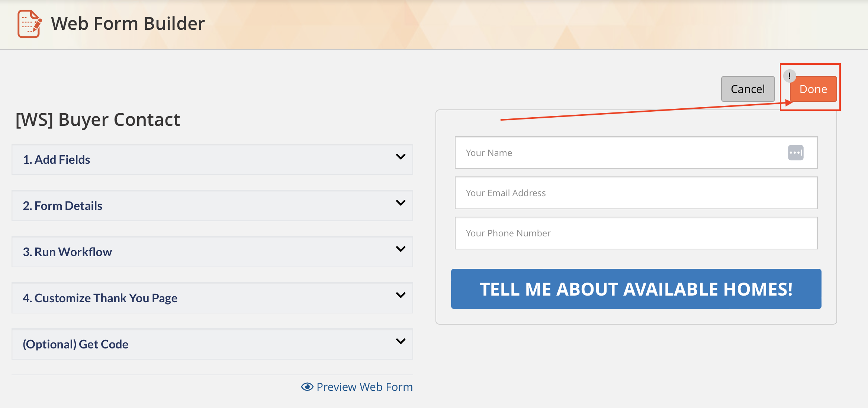868x408 pixels.
Task: Expand the (Optional) Get Code section
Action: (401, 342)
